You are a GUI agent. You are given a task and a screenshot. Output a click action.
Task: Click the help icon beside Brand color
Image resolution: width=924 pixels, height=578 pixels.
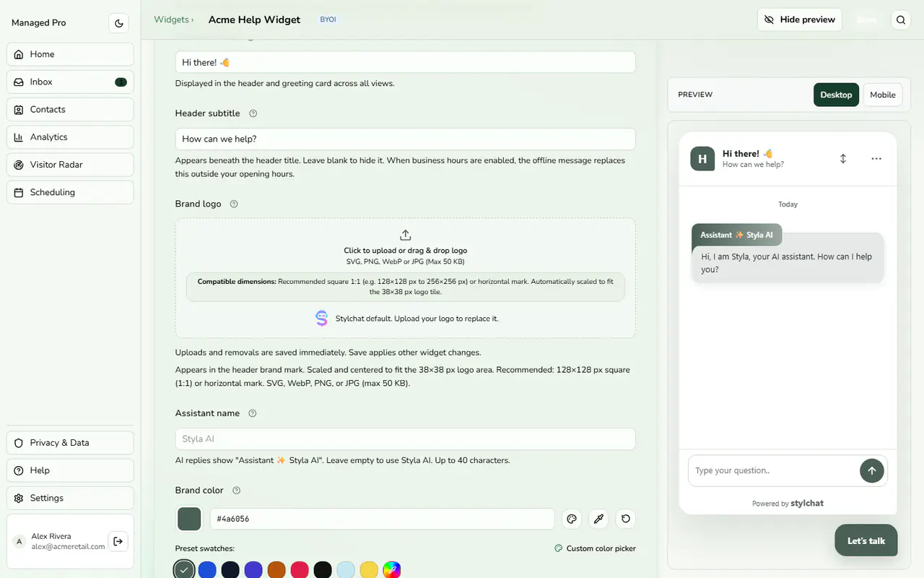[236, 491]
